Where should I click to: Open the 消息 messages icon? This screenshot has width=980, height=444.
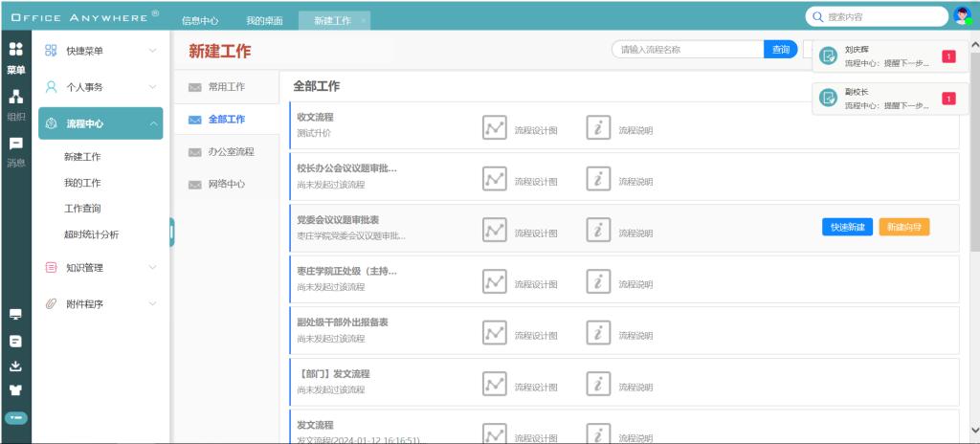pyautogui.click(x=15, y=144)
